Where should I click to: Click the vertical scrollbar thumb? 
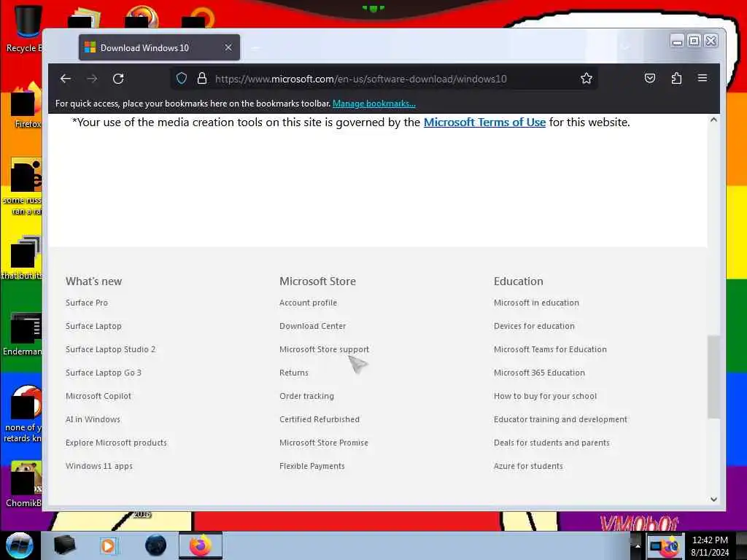pos(713,377)
